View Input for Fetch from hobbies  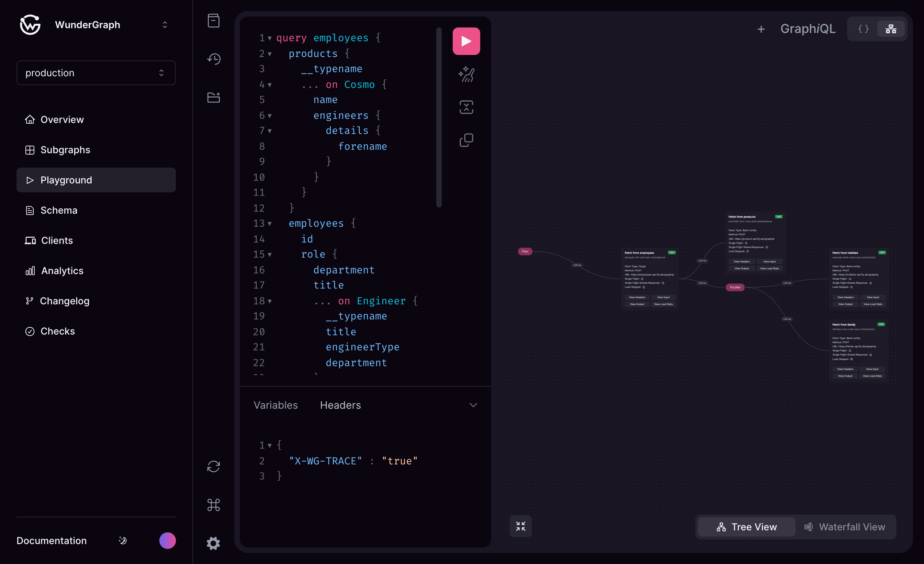pyautogui.click(x=872, y=297)
